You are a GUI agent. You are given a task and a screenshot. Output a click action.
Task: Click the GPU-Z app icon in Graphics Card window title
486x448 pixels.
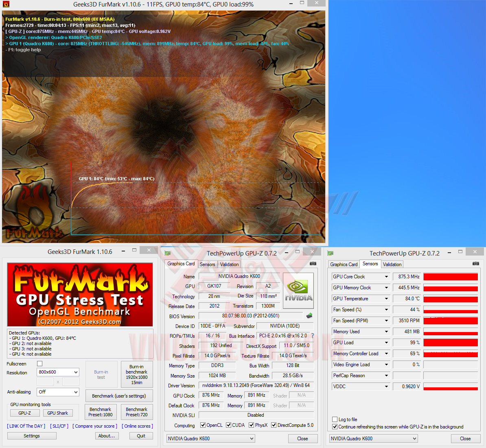click(x=168, y=253)
